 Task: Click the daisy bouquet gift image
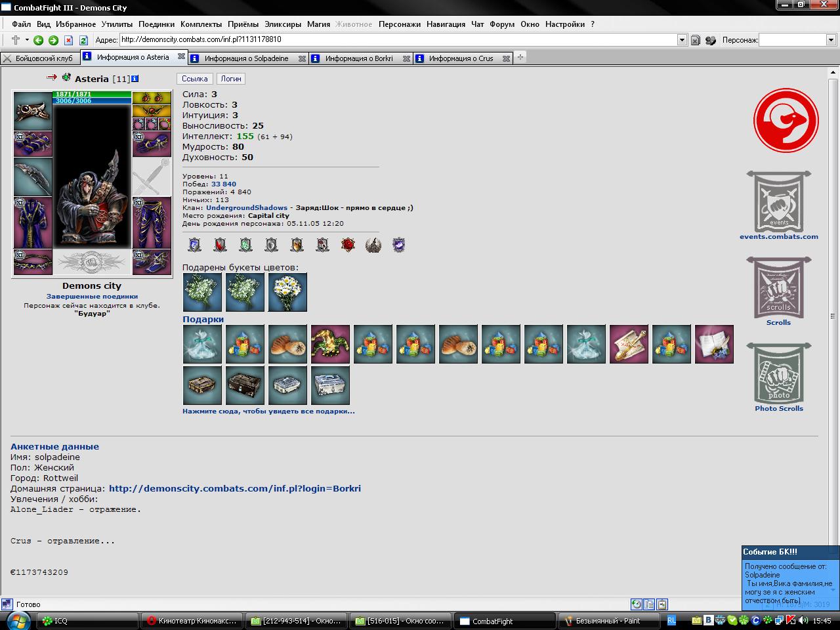(x=287, y=292)
